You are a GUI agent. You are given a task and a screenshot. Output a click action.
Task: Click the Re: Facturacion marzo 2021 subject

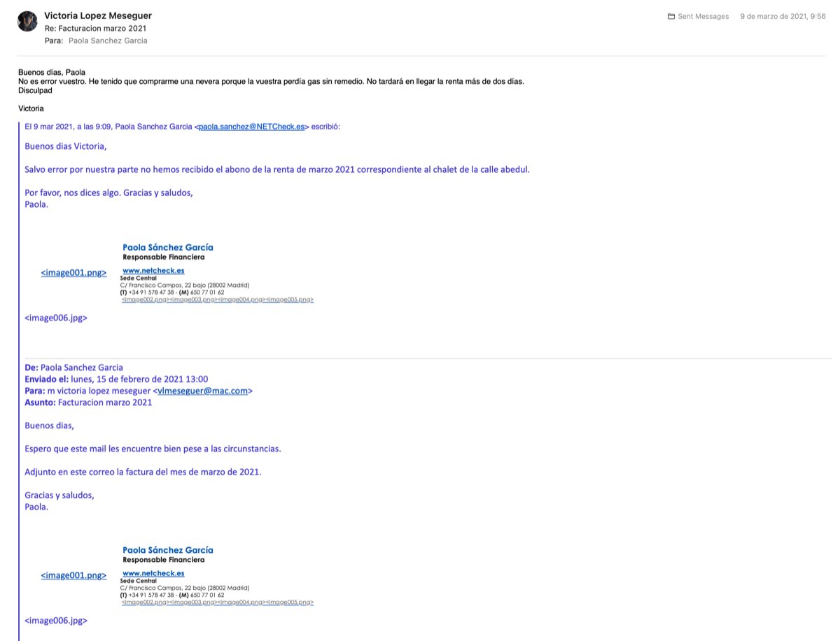coord(95,28)
